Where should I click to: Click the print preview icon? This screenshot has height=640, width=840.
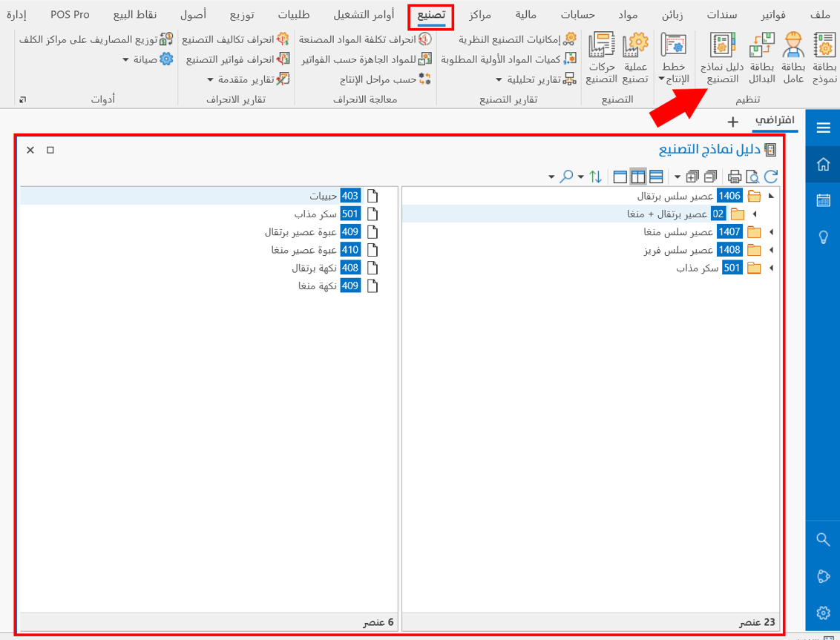[x=752, y=177]
